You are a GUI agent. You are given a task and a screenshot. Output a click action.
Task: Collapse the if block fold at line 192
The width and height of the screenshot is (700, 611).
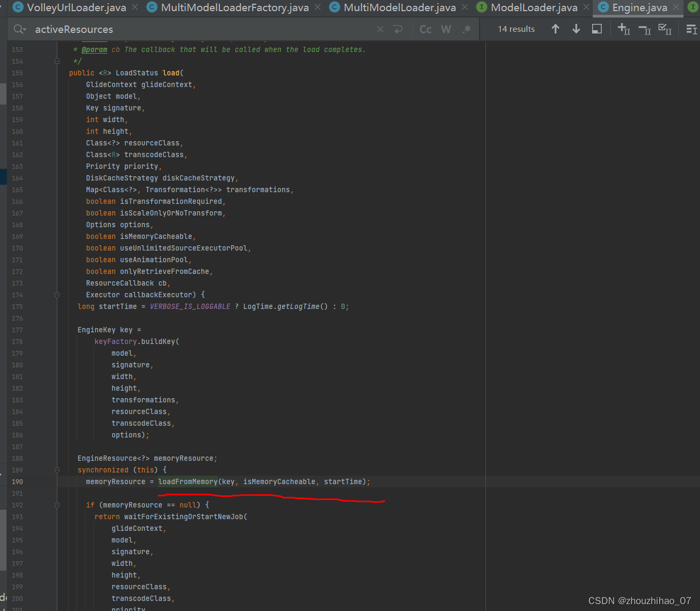(x=57, y=505)
